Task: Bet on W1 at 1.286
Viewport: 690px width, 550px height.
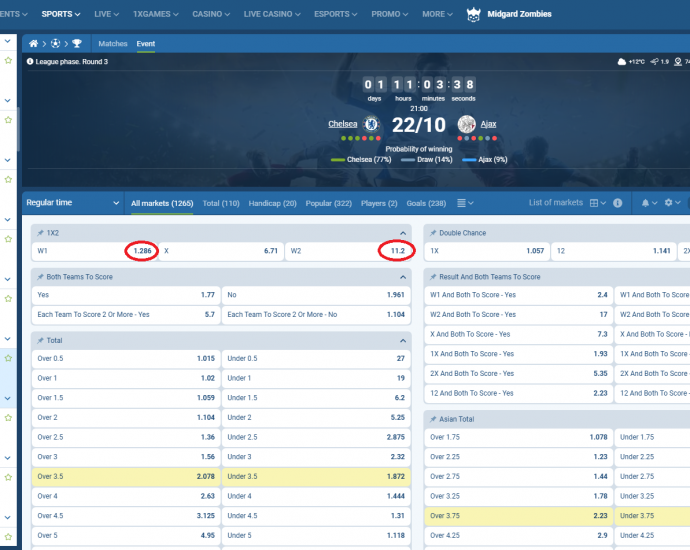Action: [94, 251]
